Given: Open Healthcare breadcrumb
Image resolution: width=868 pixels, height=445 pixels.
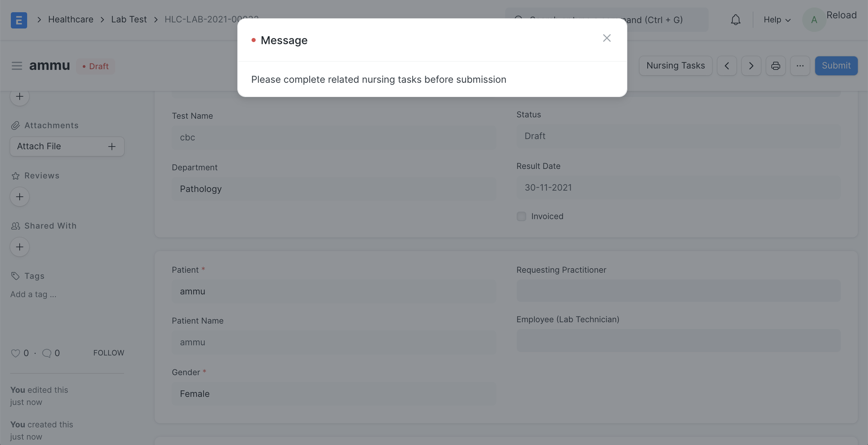Looking at the screenshot, I should [71, 19].
